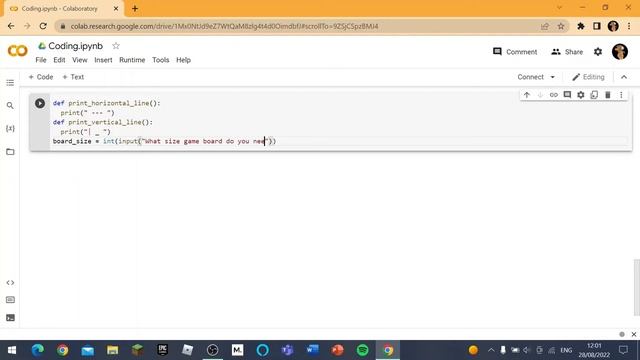Open the command palette icon
Image resolution: width=640 pixels, height=360 pixels.
[x=10, y=300]
